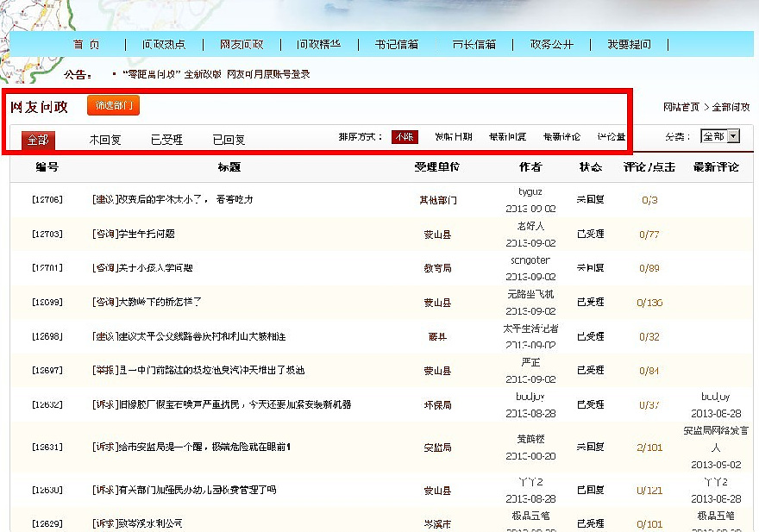Screen dimensions: 759x532
Task: Switch to the 已回复 tab
Action: point(229,139)
